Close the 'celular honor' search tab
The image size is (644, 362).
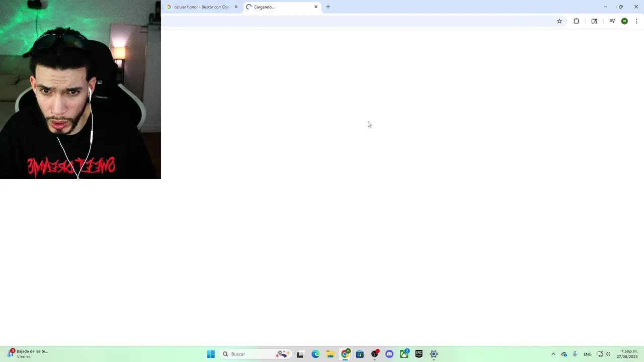pos(236,7)
